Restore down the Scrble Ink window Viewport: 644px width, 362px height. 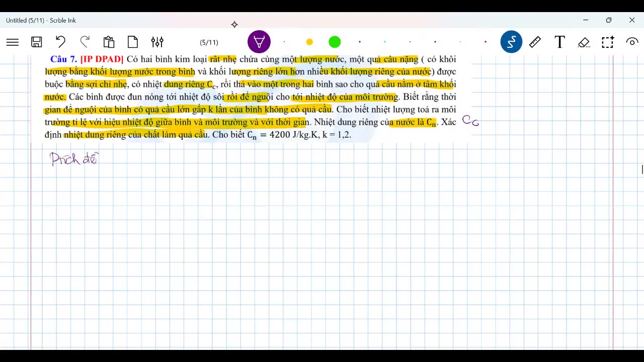pos(609,20)
